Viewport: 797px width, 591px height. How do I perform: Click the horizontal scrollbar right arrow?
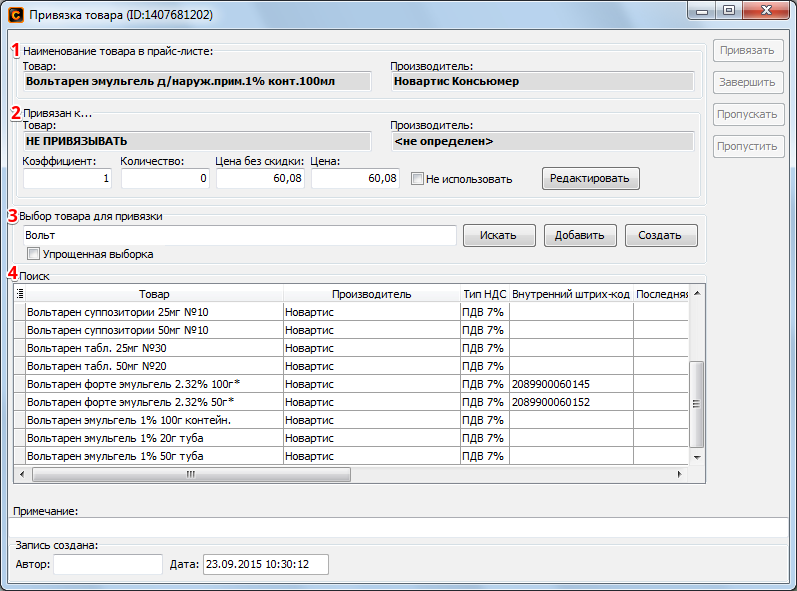pos(682,475)
